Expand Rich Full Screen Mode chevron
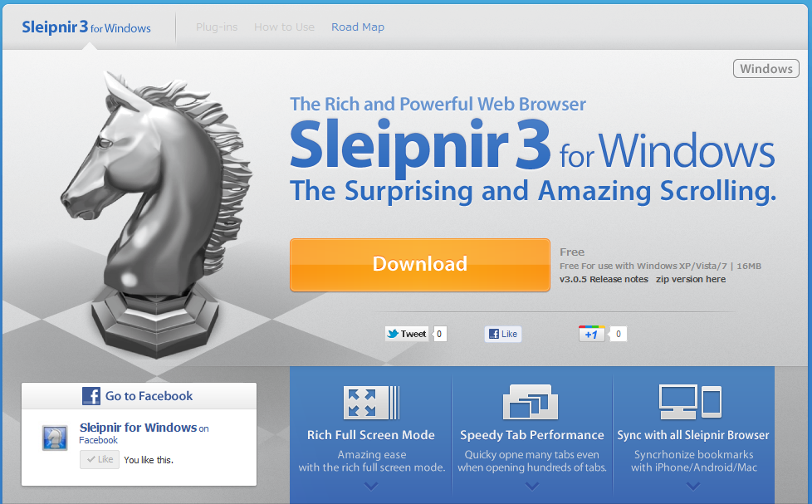The width and height of the screenshot is (812, 504). point(371,487)
